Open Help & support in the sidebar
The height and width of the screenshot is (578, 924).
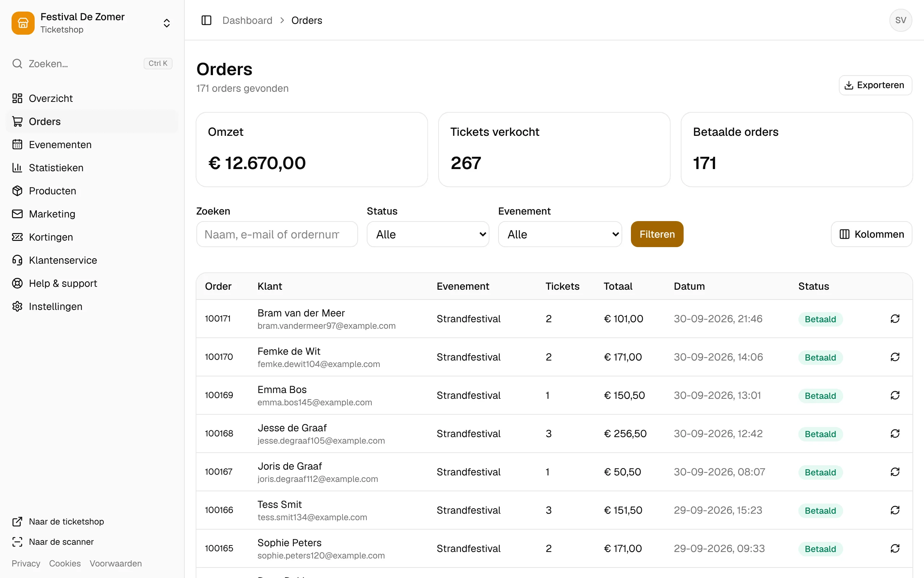[92, 283]
